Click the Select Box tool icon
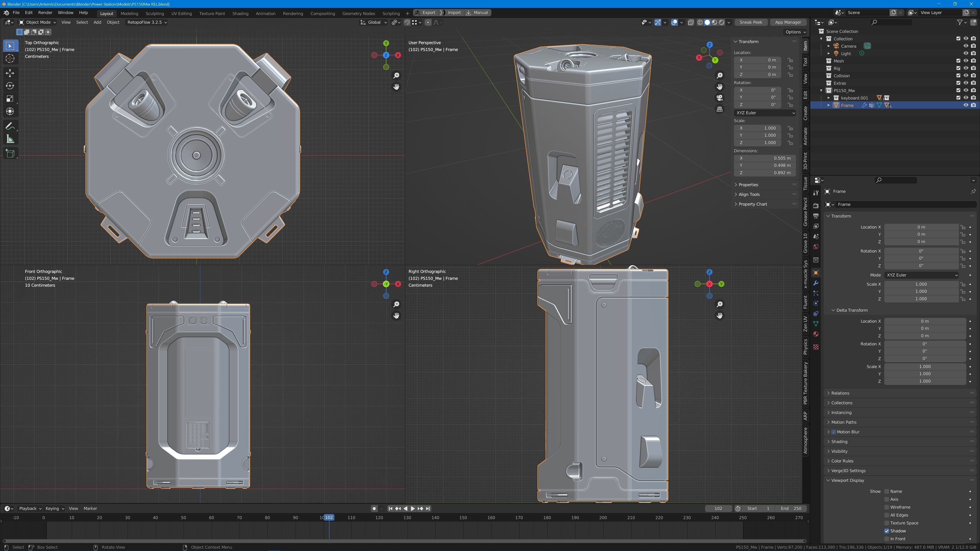980x551 pixels. point(10,46)
